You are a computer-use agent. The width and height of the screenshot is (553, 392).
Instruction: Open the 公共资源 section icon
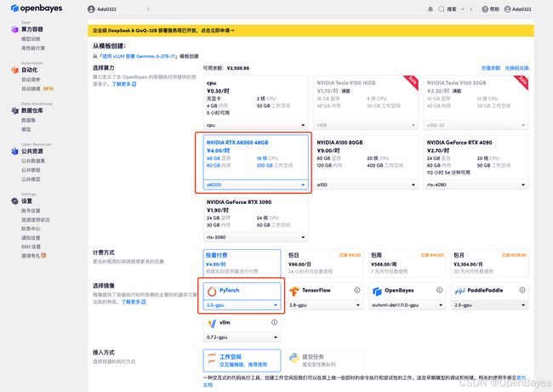click(x=14, y=151)
